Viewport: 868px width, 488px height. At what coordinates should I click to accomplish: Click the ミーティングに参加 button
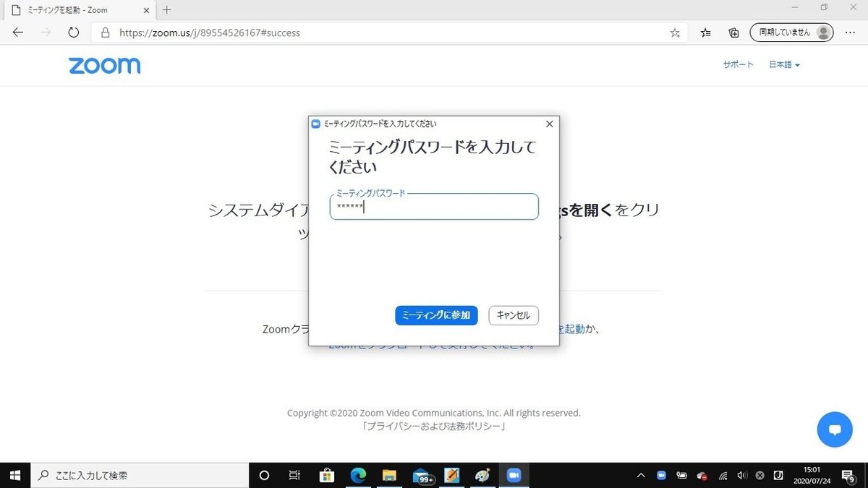click(435, 315)
